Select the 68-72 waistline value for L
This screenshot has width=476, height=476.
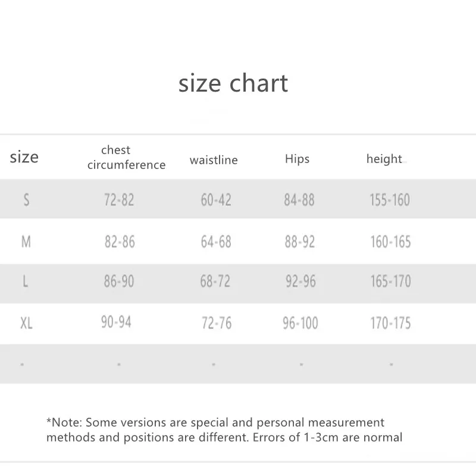pos(215,281)
